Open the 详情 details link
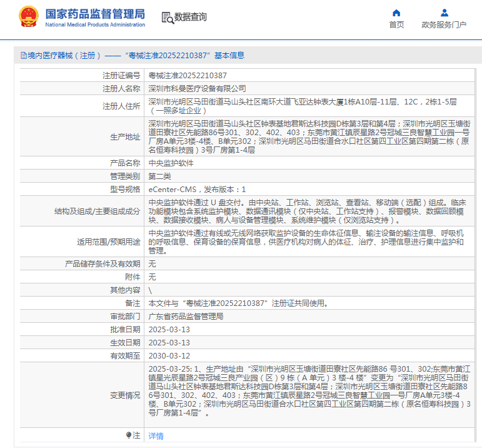482x448 pixels. click(156, 435)
